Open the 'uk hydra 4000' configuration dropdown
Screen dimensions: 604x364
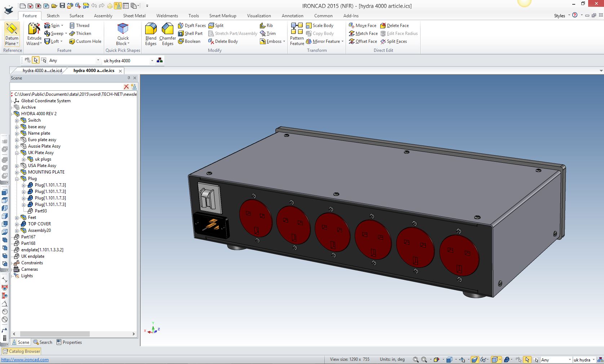tap(152, 60)
